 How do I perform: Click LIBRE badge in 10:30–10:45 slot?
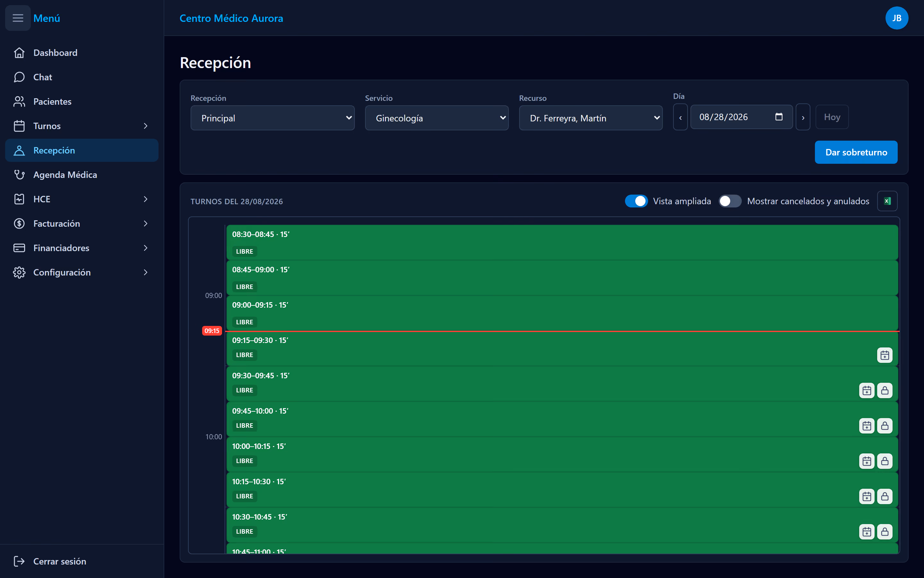pos(244,532)
